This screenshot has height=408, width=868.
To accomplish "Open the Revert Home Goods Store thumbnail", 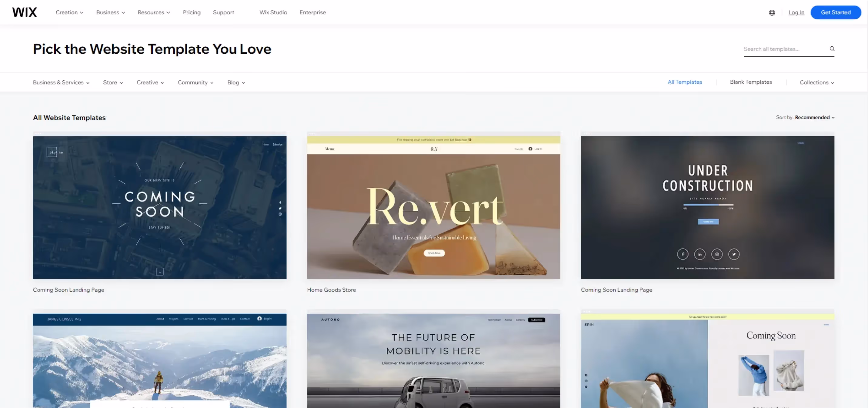I will (433, 207).
